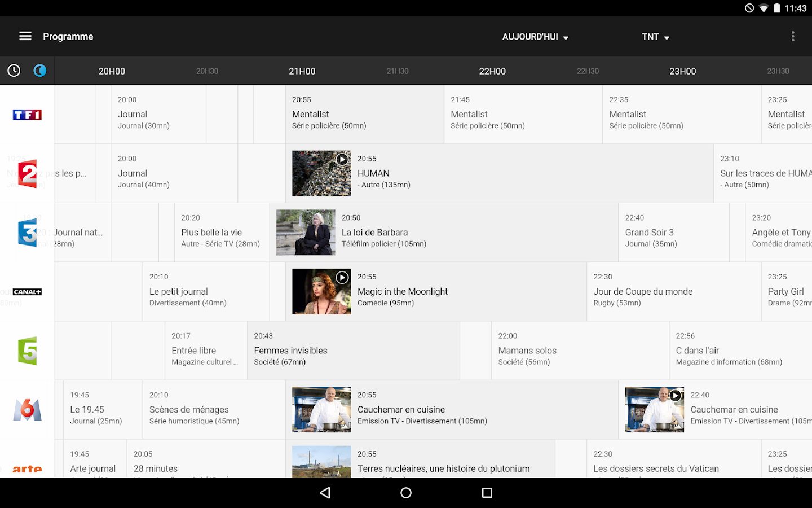This screenshot has height=508, width=812.
Task: Open the TNT channel package dropdown
Action: [x=655, y=37]
